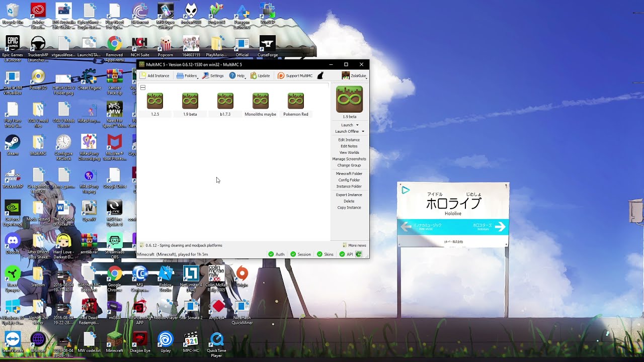Screen dimensions: 644x362
Task: Select the Pokemon Red instance
Action: (x=296, y=105)
